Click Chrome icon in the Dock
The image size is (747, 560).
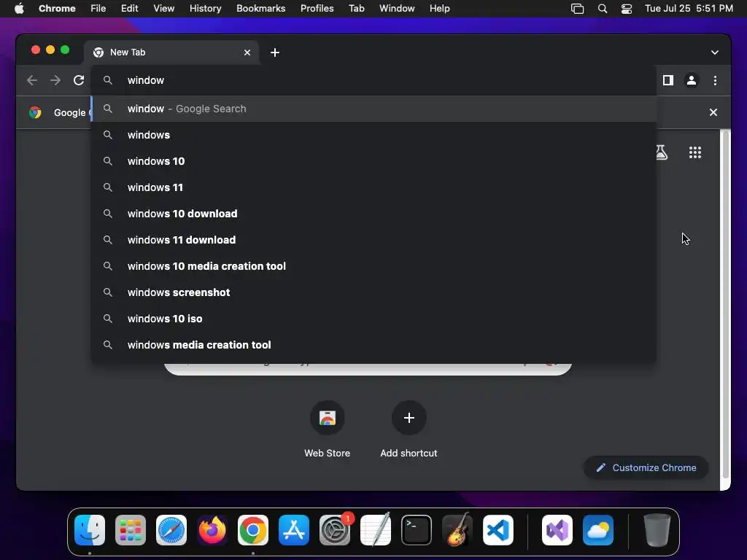coord(253,530)
